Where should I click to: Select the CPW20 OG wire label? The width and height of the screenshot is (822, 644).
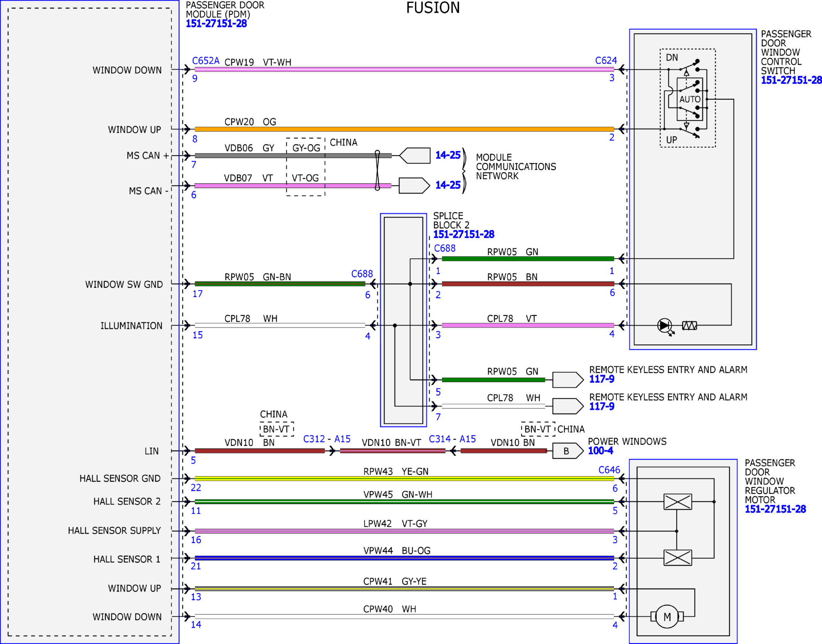click(x=250, y=122)
